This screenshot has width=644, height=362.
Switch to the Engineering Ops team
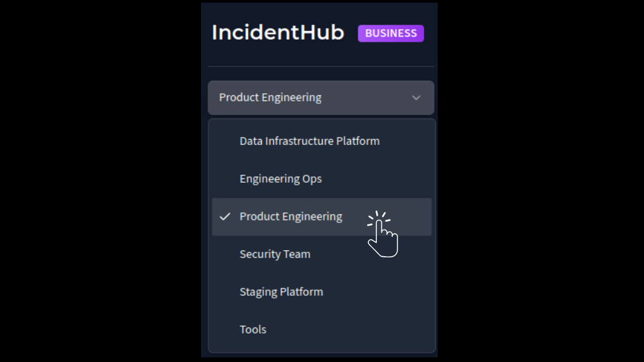(x=280, y=179)
